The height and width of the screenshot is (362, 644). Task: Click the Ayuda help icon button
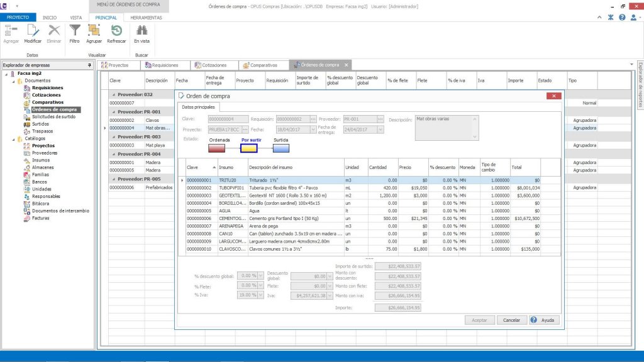pos(533,320)
